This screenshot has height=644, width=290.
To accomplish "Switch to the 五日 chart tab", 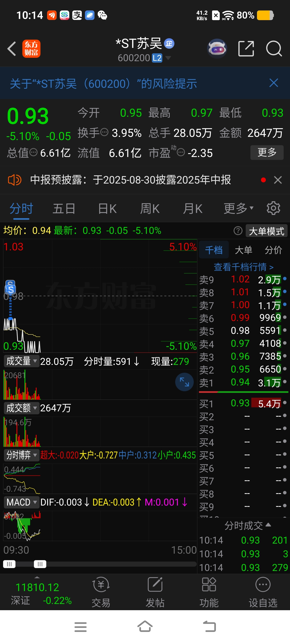I will tap(64, 208).
